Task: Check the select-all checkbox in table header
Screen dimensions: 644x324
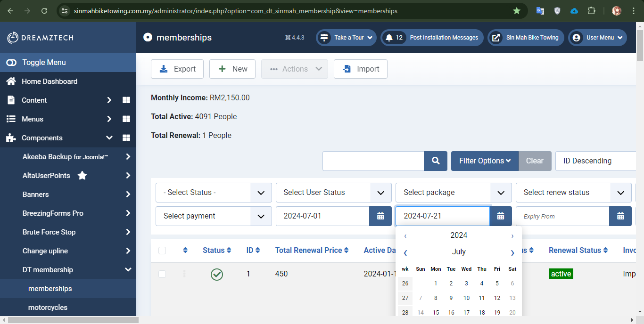Action: [x=162, y=251]
